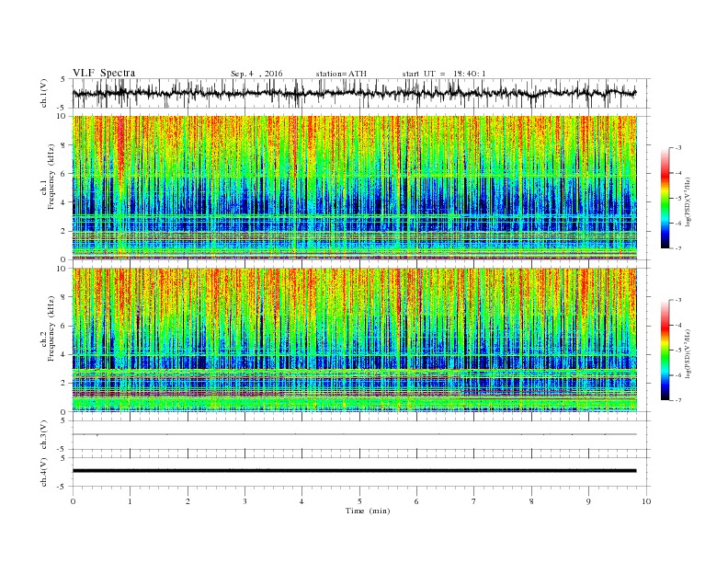The image size is (728, 563).
Task: Click the "0" tick on the time axis
Action: (73, 501)
